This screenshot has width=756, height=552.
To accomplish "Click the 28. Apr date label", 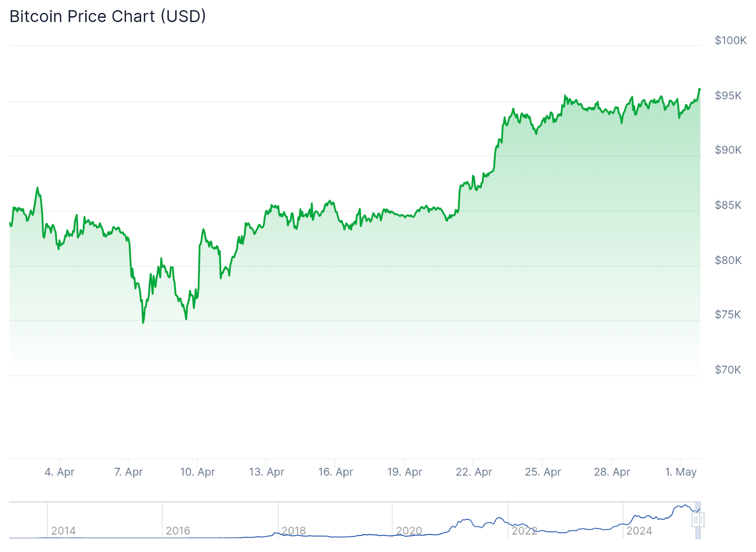I will [612, 472].
